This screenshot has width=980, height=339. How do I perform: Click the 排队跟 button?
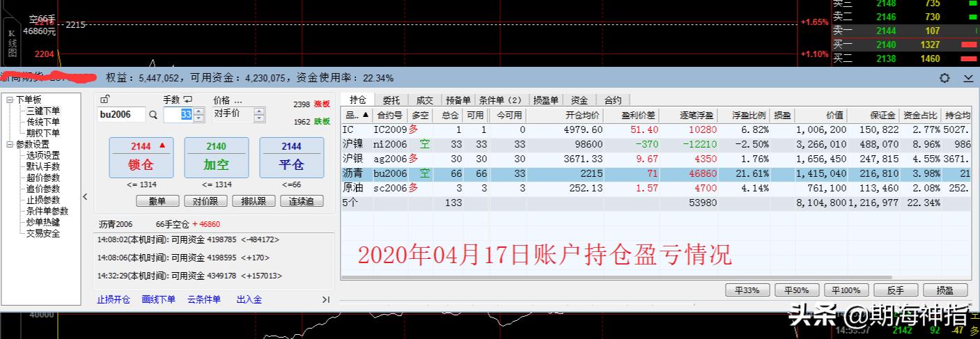(254, 201)
